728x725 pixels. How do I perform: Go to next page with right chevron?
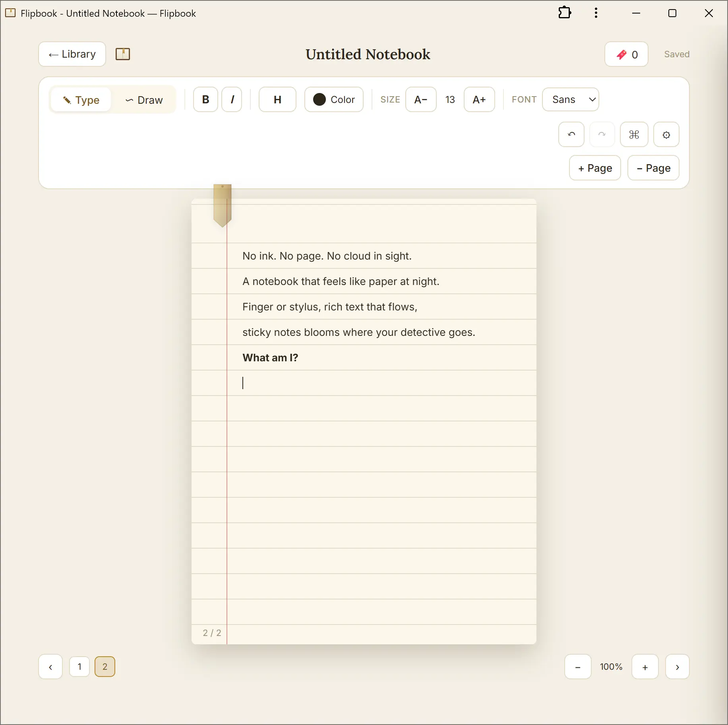(677, 667)
